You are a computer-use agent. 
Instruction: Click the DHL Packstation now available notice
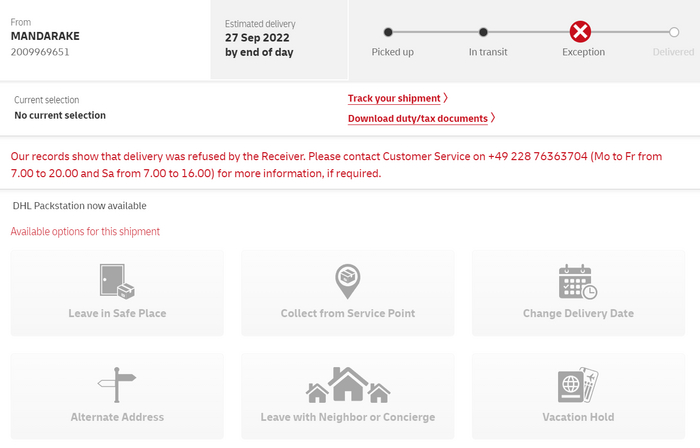79,206
